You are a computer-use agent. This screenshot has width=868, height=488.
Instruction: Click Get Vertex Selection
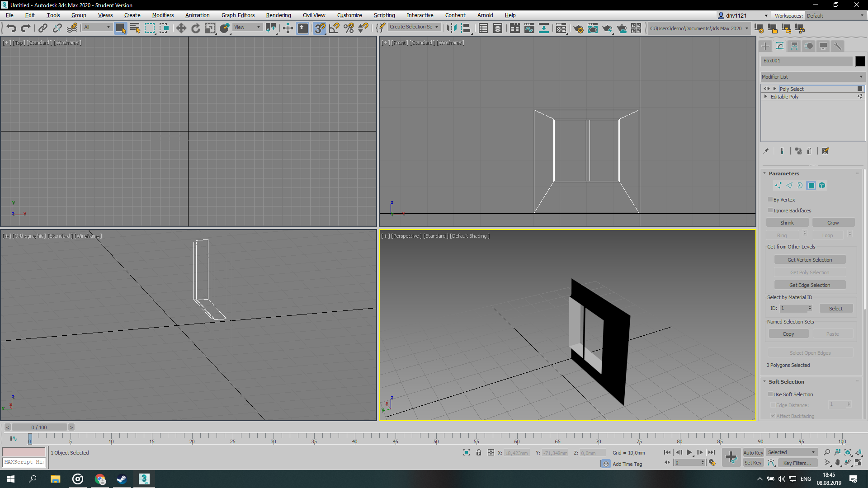click(x=810, y=260)
